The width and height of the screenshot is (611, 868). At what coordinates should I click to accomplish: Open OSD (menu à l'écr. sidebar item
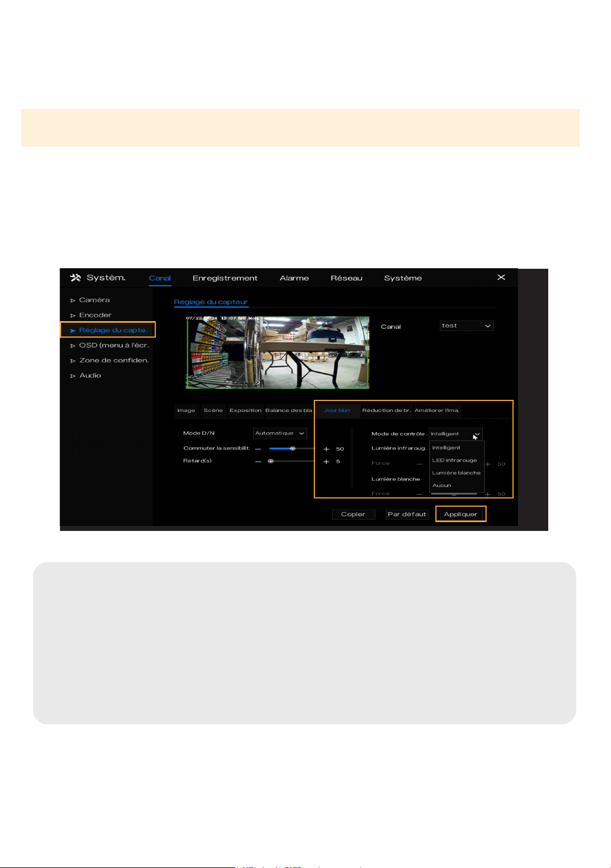click(x=114, y=345)
